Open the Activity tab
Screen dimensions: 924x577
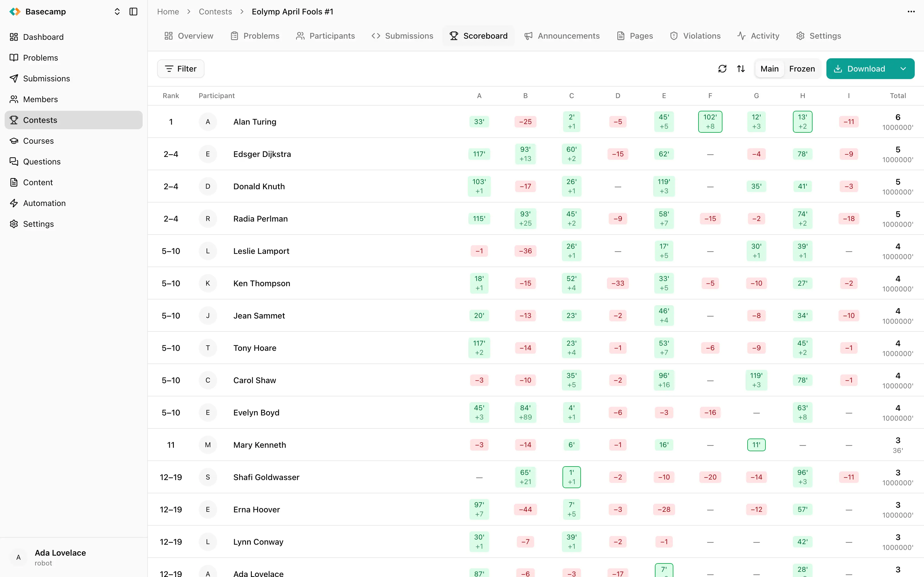click(x=758, y=36)
